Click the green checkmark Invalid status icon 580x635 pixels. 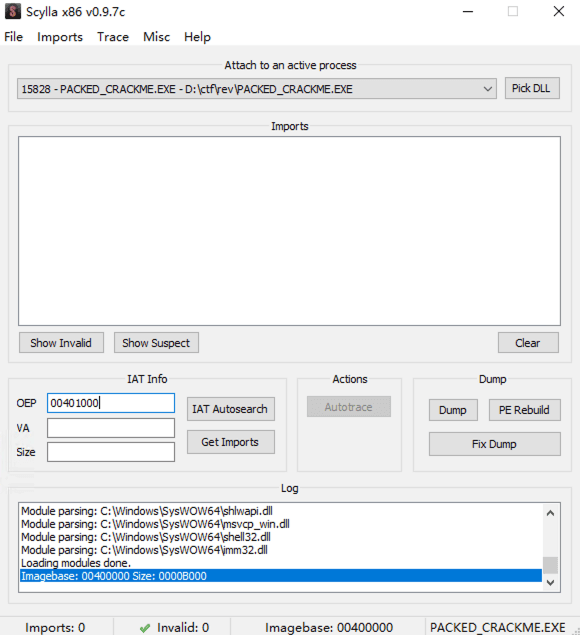point(145,628)
